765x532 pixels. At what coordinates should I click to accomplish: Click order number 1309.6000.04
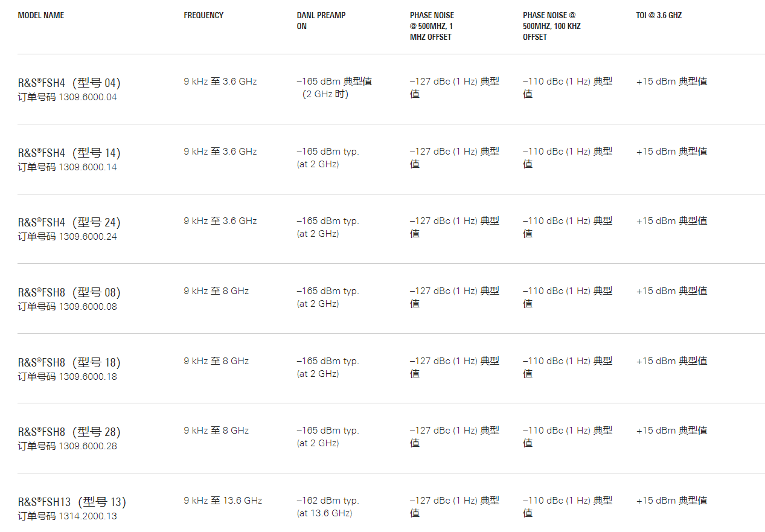click(x=88, y=97)
